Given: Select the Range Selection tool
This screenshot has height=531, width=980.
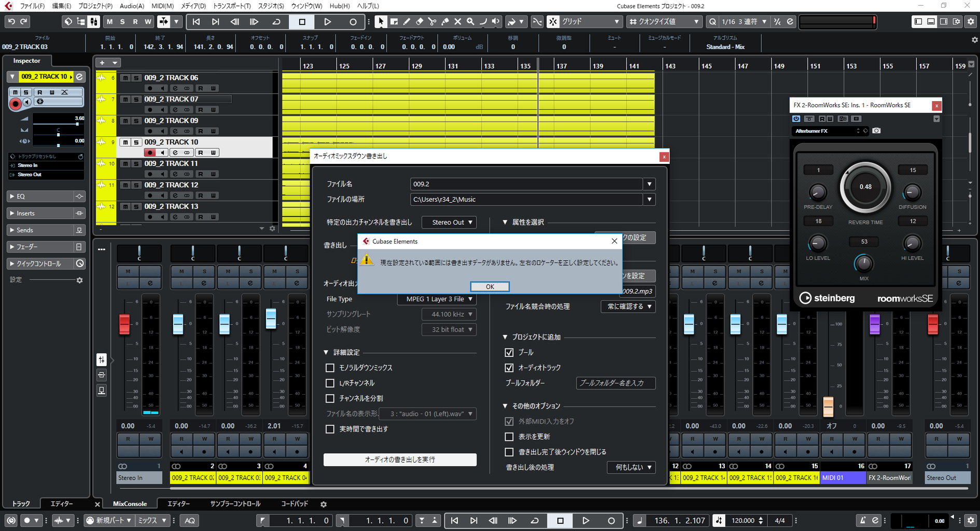Looking at the screenshot, I should [x=394, y=22].
